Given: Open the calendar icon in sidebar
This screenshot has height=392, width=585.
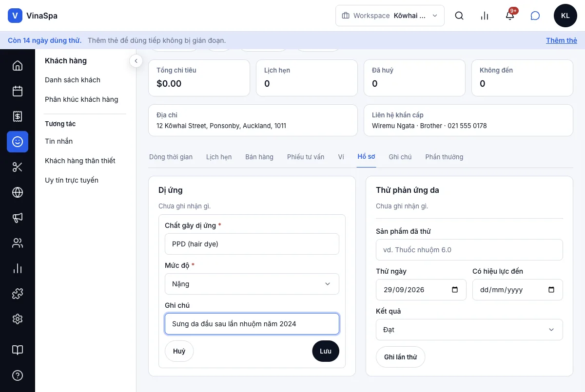Looking at the screenshot, I should (18, 91).
